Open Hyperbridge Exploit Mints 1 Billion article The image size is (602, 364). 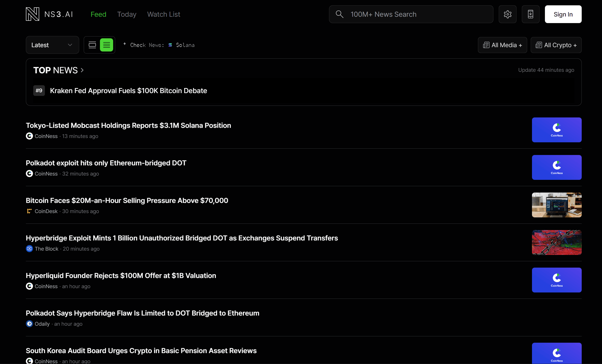click(x=182, y=238)
